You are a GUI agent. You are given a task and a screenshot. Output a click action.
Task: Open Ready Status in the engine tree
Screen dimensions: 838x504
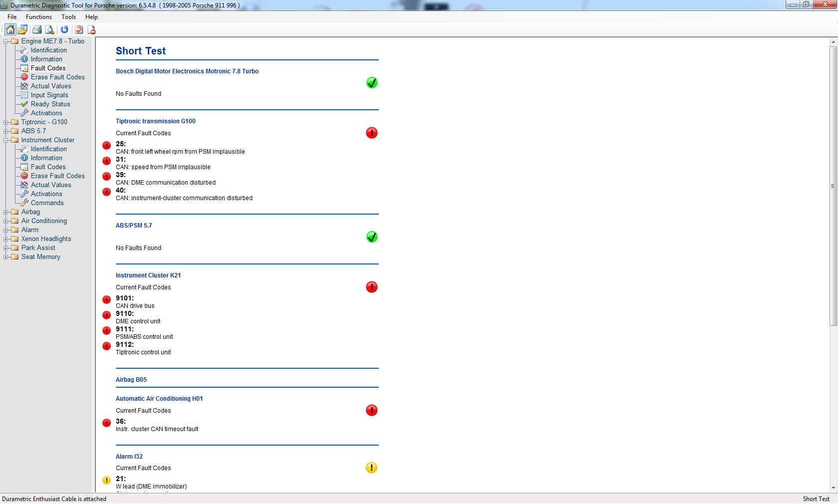pyautogui.click(x=50, y=104)
